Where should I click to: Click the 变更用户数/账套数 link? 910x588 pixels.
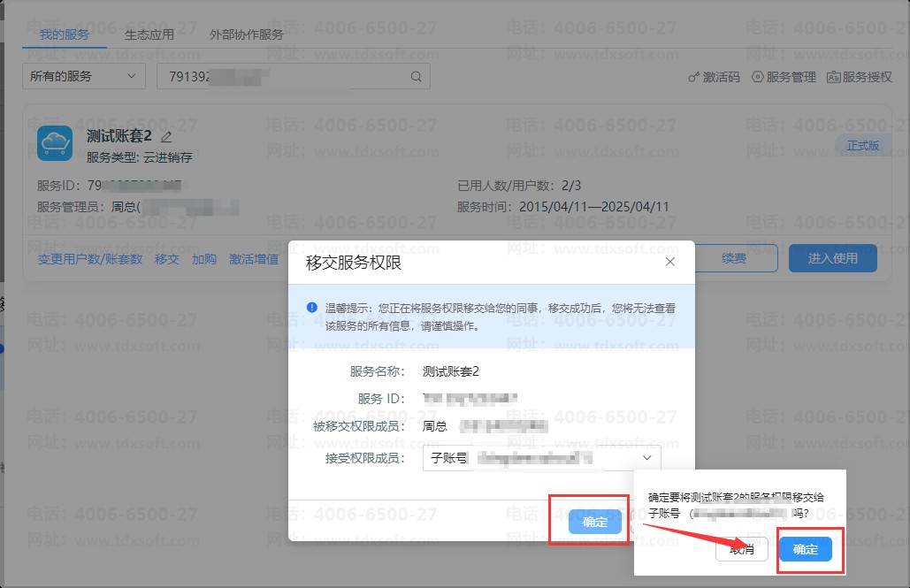(90, 259)
